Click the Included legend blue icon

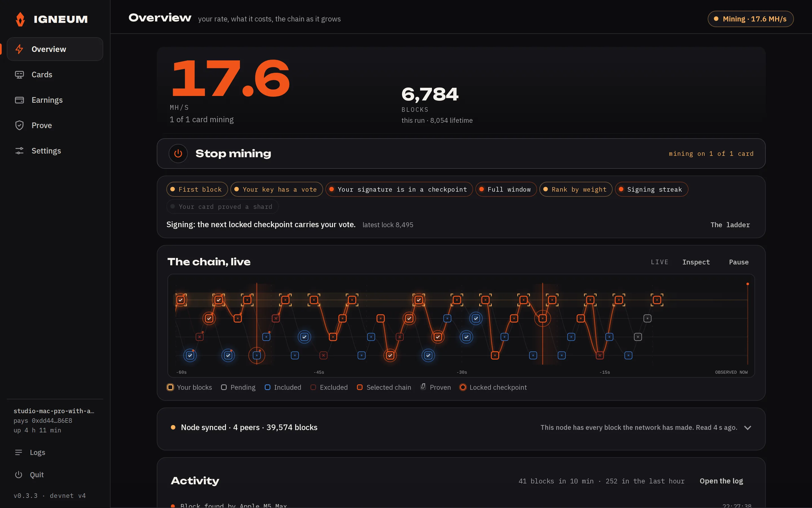tap(267, 387)
